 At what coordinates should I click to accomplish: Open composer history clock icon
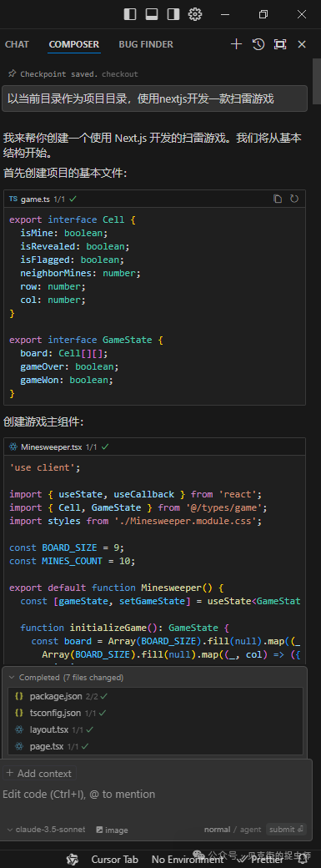click(x=258, y=44)
